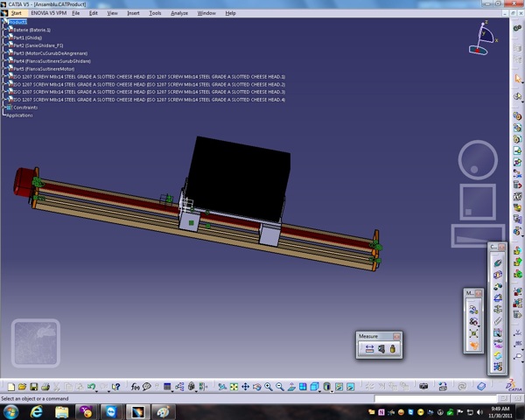This screenshot has height=420, width=525.
Task: Click the Formula f(x) icon
Action: tap(135, 387)
